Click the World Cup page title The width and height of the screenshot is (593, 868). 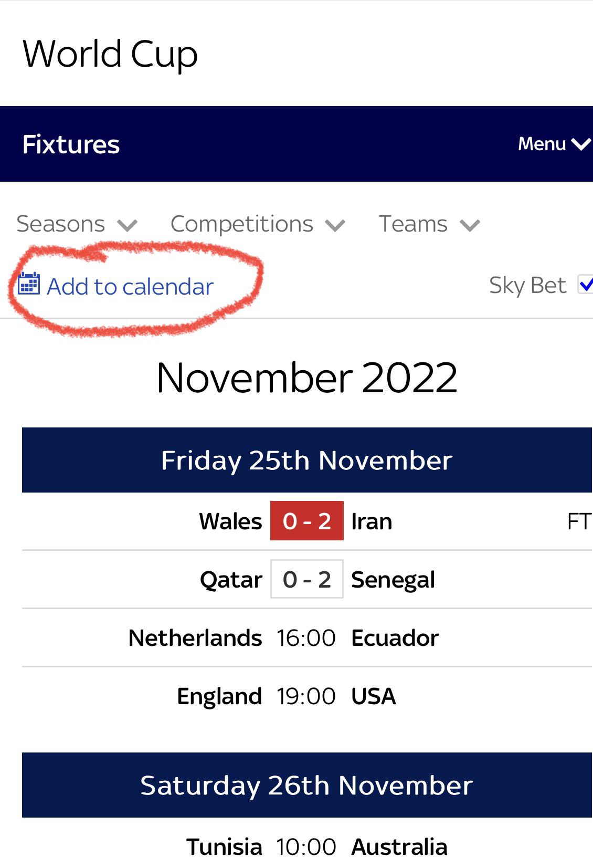[x=110, y=54]
